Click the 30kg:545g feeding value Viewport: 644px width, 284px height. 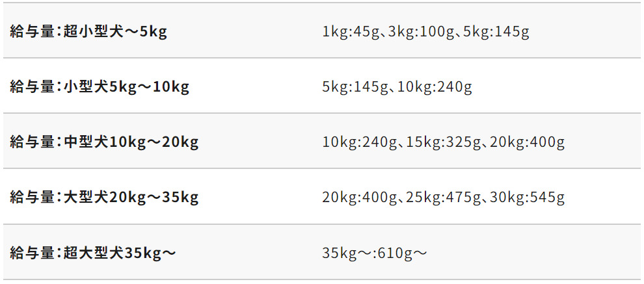pos(528,197)
